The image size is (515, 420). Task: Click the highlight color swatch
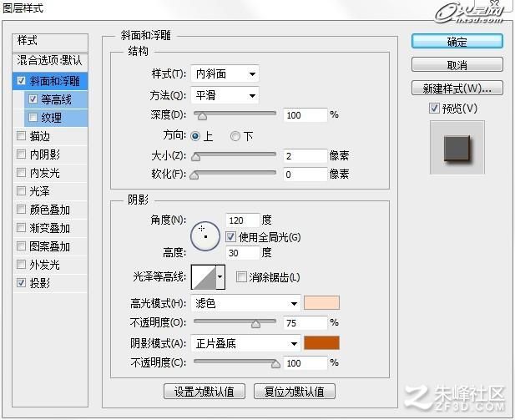(x=321, y=302)
